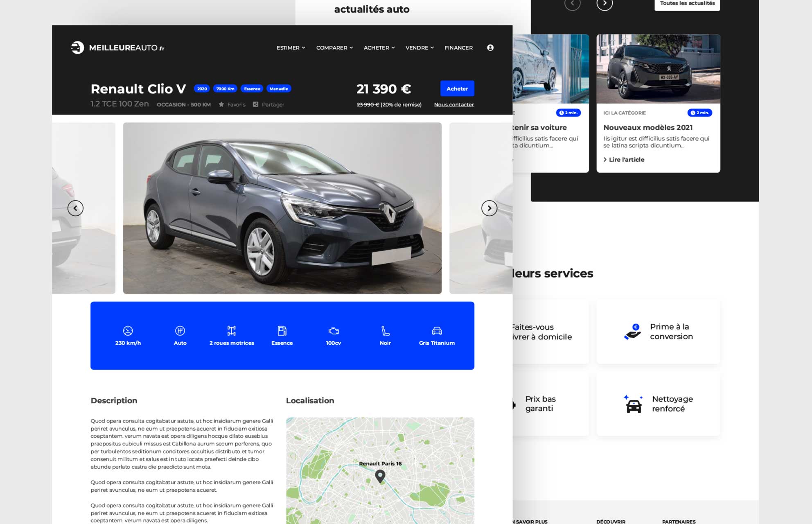The width and height of the screenshot is (812, 524).
Task: Open the Nettoyage renforcé service card
Action: coord(658,404)
